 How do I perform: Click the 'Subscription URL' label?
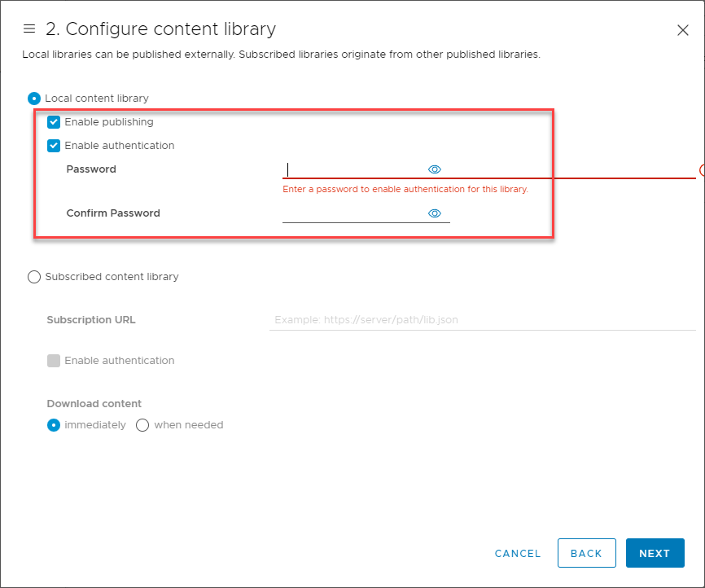click(x=91, y=320)
